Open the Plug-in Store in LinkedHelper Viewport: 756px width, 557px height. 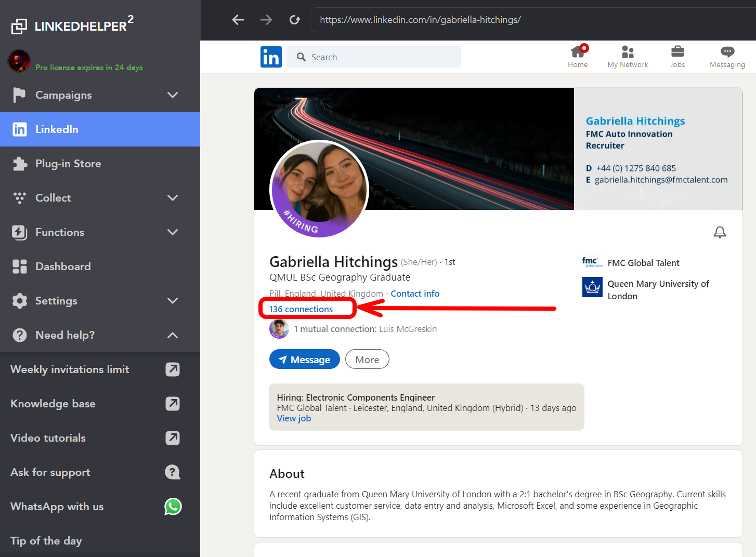click(68, 163)
